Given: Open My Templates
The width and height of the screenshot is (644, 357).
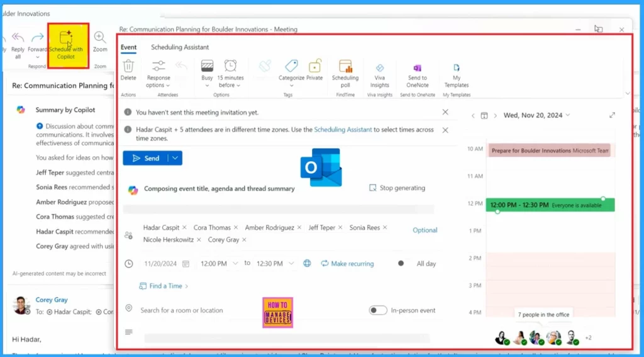Looking at the screenshot, I should point(457,74).
